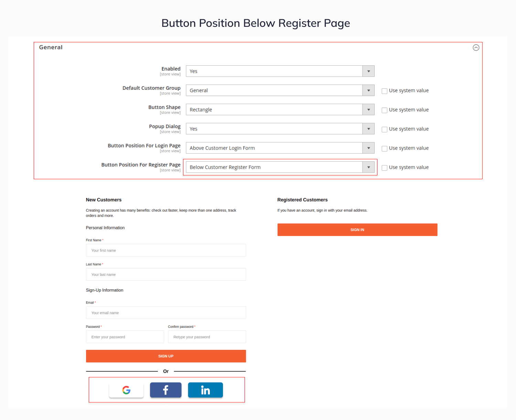
Task: Check Use system value for Popup Dialog
Action: pyautogui.click(x=385, y=130)
